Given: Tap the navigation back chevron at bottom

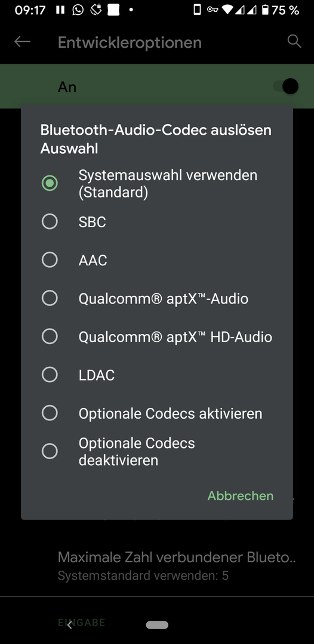Looking at the screenshot, I should pos(69,625).
